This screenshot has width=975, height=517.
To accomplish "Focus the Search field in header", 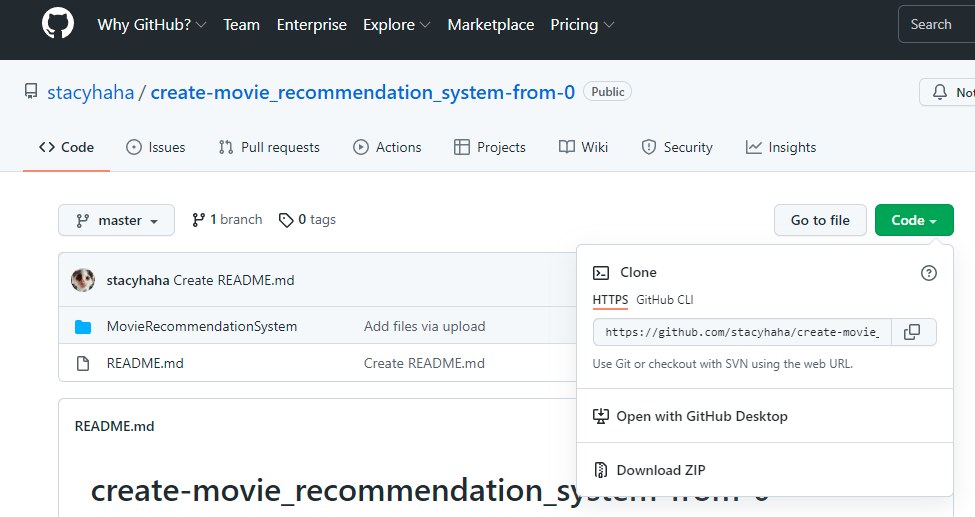I will click(936, 24).
